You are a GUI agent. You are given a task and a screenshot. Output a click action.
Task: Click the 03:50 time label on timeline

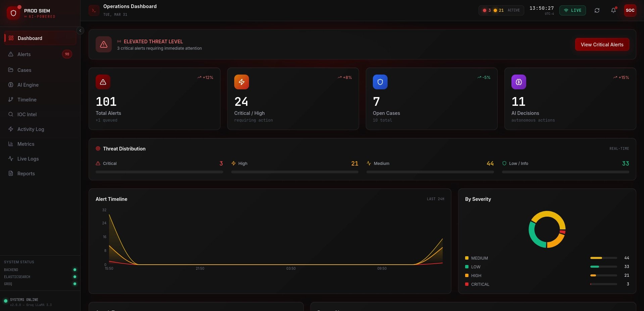pos(291,268)
